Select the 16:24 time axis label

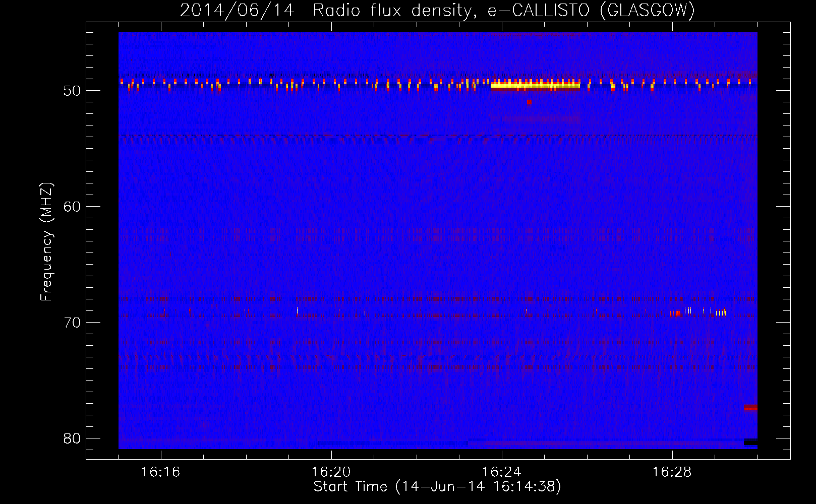pos(501,472)
